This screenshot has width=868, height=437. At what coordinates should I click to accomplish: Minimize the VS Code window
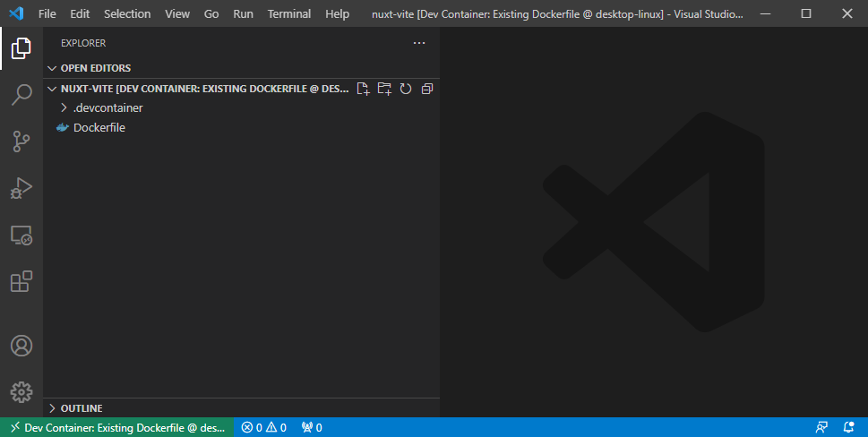(x=766, y=13)
